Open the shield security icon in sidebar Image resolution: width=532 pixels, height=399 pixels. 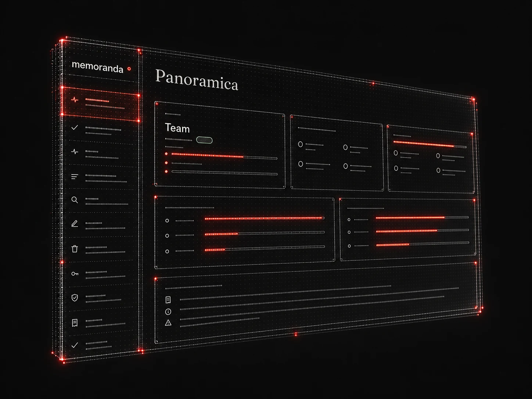[75, 298]
